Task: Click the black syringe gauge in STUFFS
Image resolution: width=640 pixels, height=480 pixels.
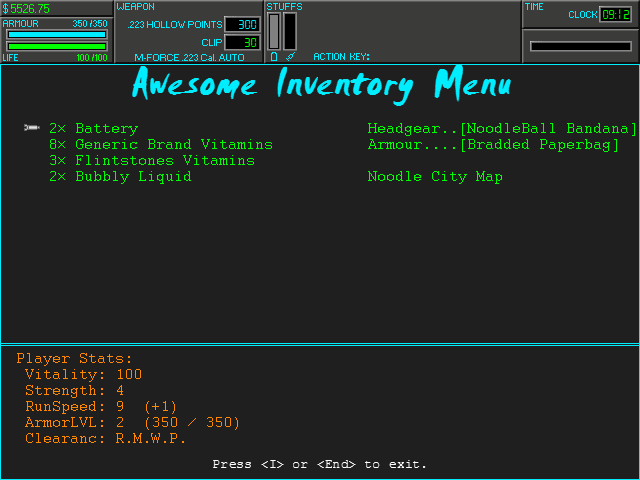Action: [x=290, y=31]
